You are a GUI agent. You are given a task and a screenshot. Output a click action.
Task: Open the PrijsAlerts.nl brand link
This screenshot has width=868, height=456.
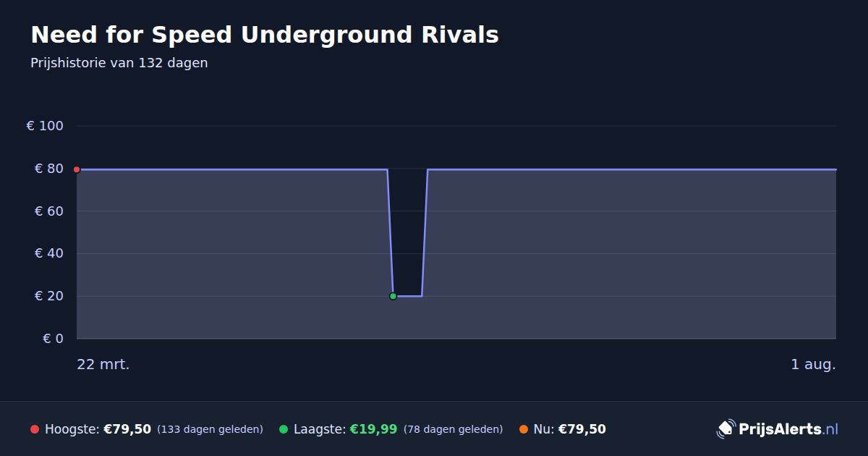pyautogui.click(x=777, y=429)
